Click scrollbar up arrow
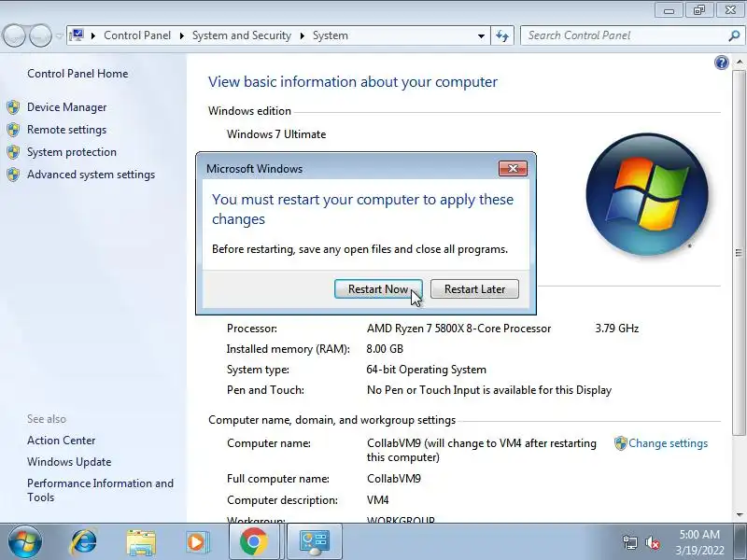747x560 pixels. (739, 63)
